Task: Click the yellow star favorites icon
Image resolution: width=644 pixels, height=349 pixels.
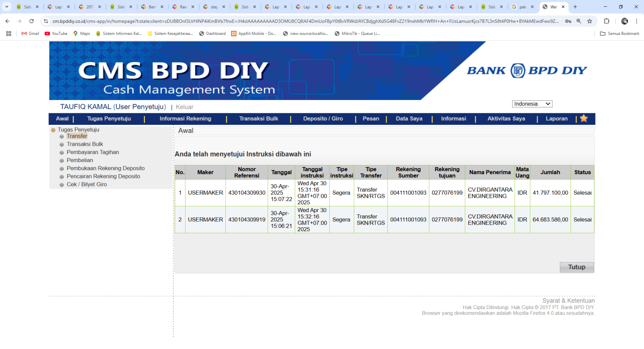Action: 584,119
